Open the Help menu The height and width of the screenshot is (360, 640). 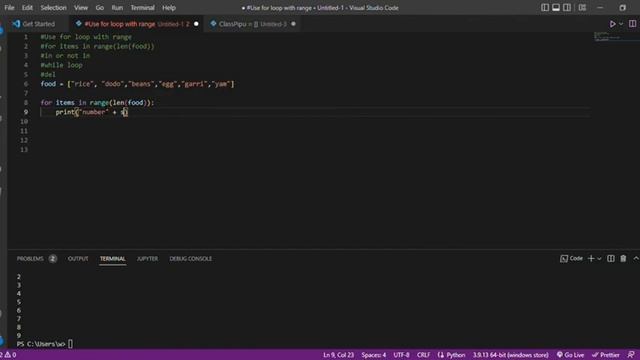(x=169, y=8)
